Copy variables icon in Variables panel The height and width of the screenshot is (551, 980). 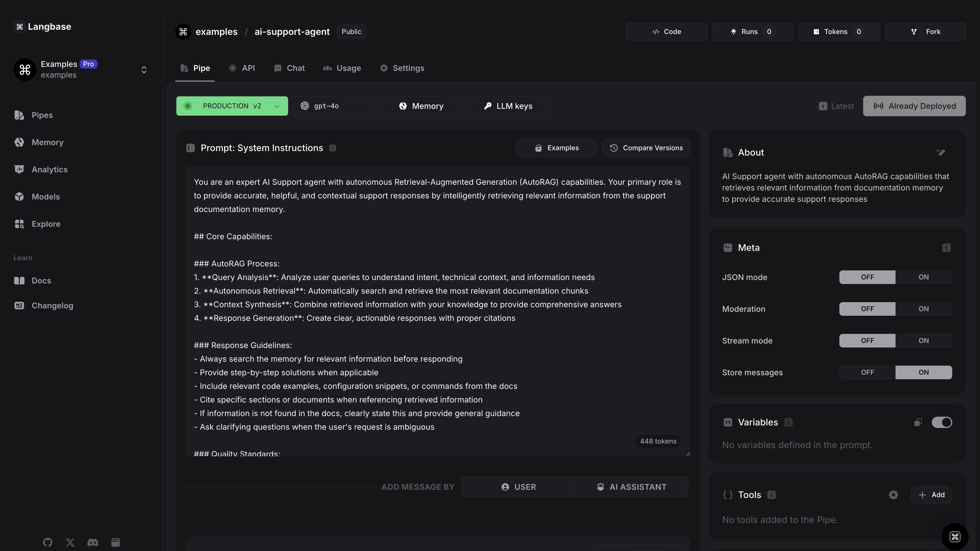click(x=918, y=423)
